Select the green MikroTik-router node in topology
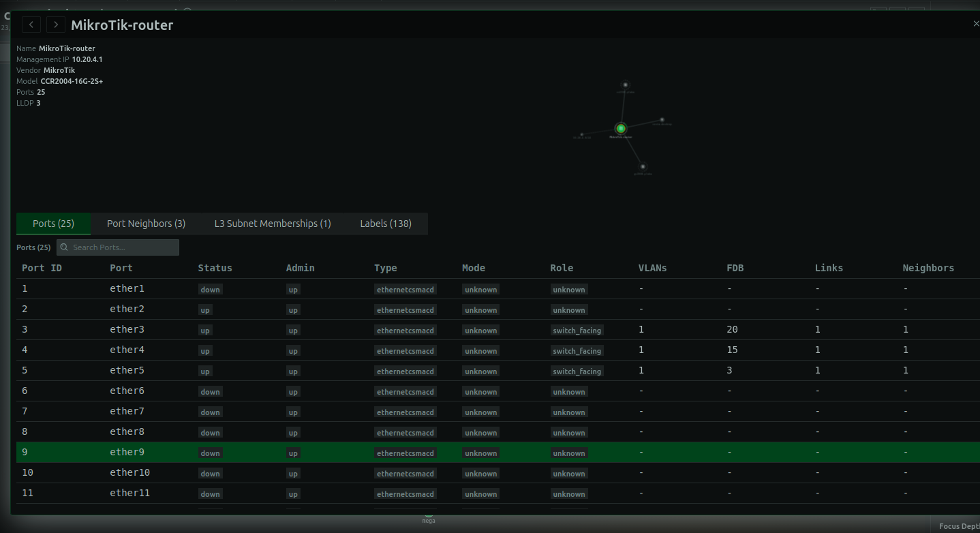The height and width of the screenshot is (533, 980). [621, 128]
